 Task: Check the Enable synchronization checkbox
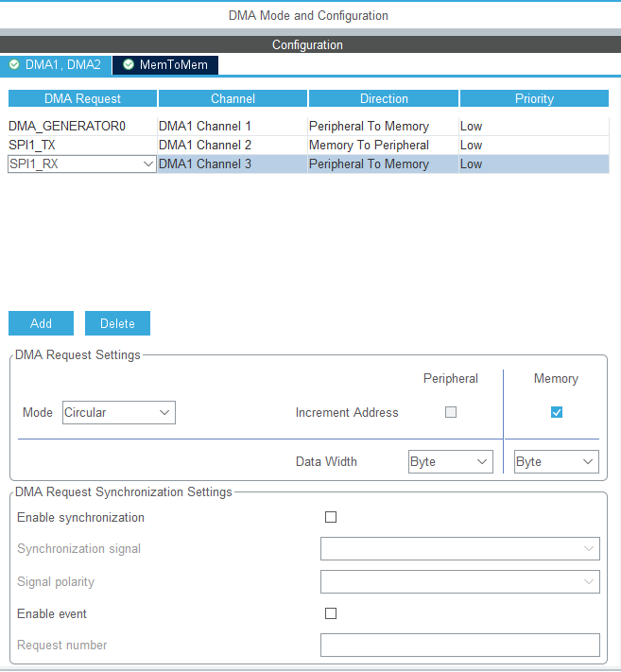click(x=331, y=517)
